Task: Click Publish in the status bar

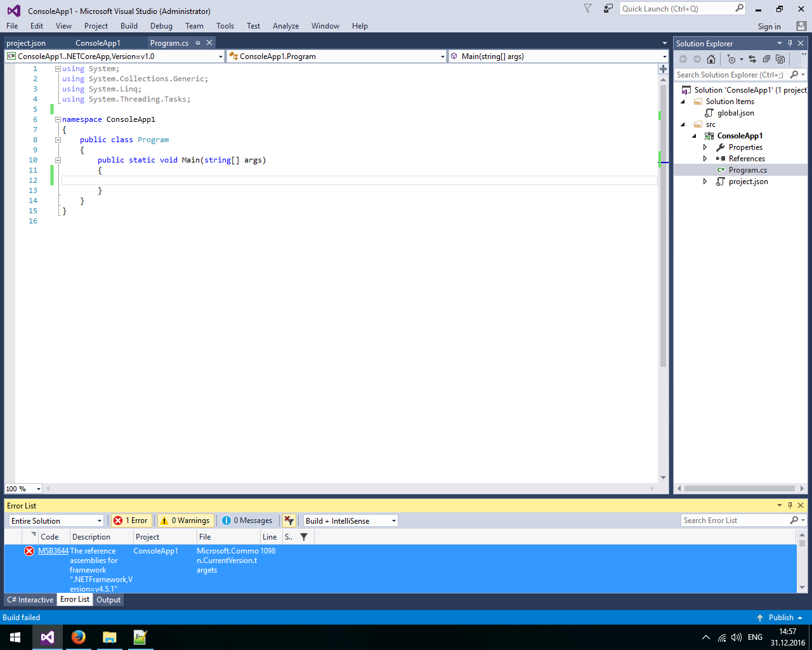Action: click(x=781, y=618)
